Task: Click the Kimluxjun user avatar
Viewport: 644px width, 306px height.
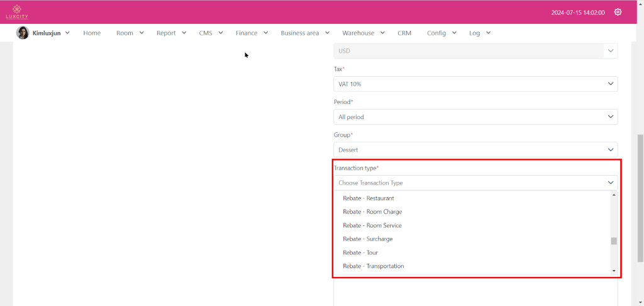Action: (23, 33)
